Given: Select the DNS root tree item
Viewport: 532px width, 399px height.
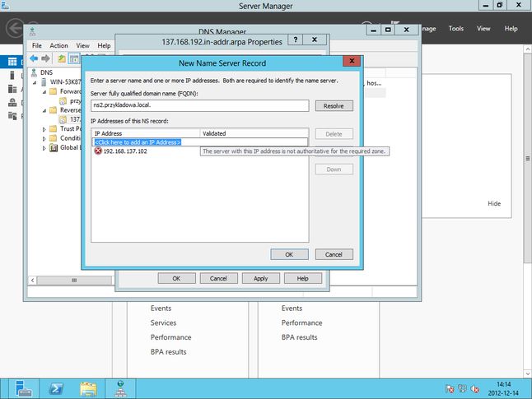Looking at the screenshot, I should tap(46, 72).
